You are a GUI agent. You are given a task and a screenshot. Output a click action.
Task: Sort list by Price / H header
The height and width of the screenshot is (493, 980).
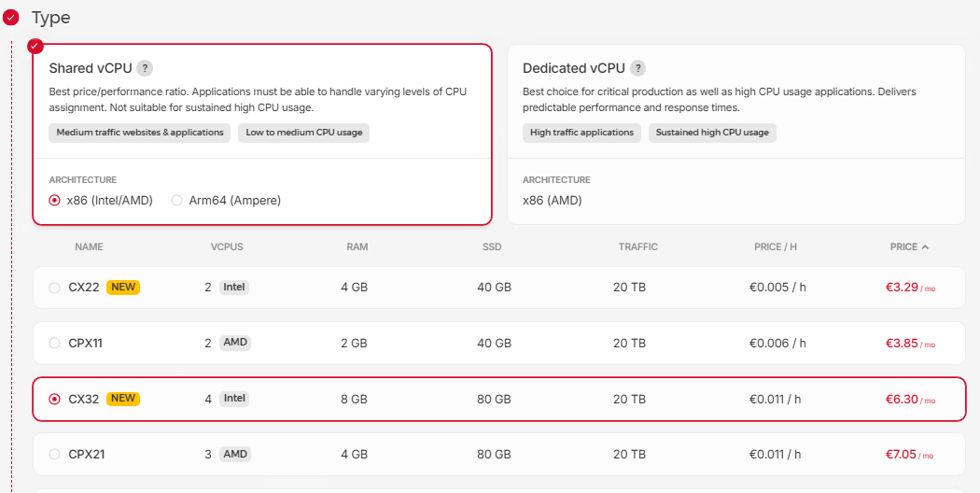pos(775,247)
